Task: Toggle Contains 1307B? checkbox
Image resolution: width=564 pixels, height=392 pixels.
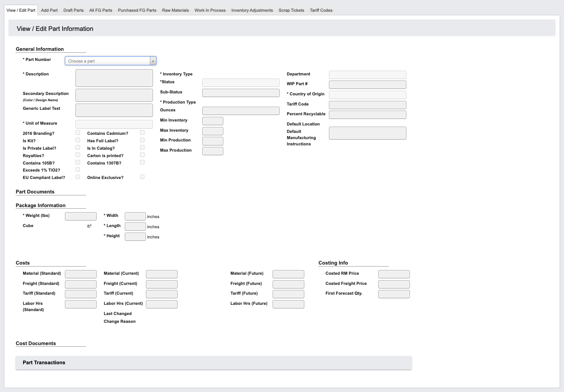Action: (x=142, y=162)
